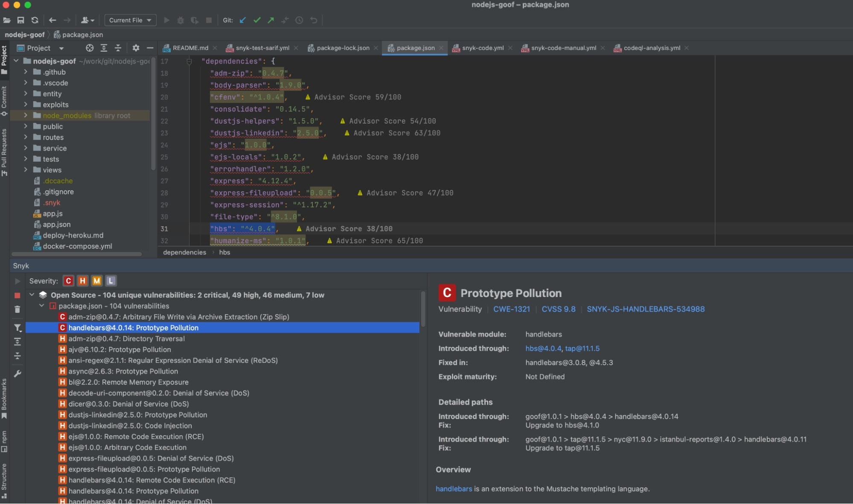Toggle Medium severity filter M
The width and height of the screenshot is (853, 504).
[97, 281]
